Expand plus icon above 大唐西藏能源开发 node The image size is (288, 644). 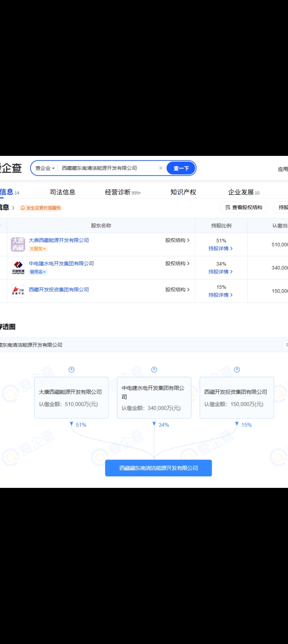coord(72,369)
